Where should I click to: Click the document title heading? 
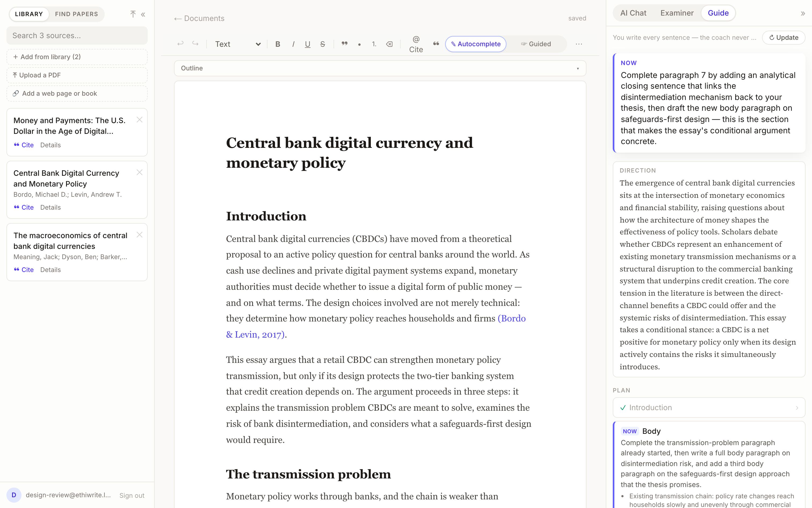349,153
